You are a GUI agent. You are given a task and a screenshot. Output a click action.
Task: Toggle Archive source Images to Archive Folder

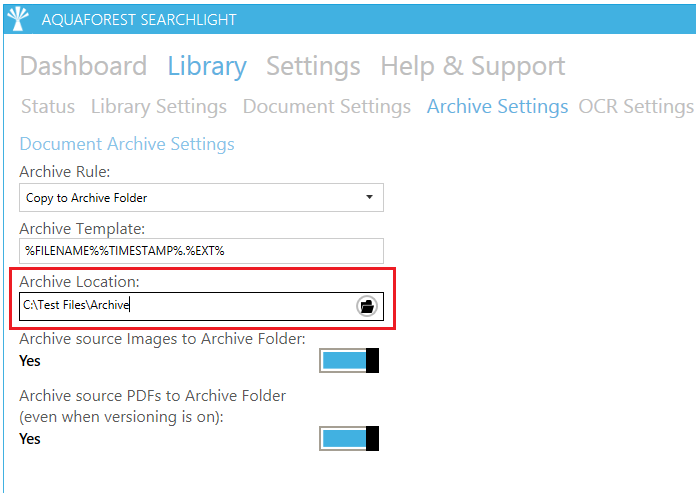[x=349, y=360]
